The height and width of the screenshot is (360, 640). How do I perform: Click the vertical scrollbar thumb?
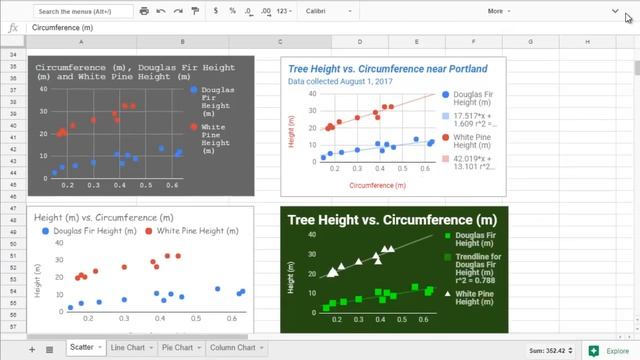pos(637,68)
